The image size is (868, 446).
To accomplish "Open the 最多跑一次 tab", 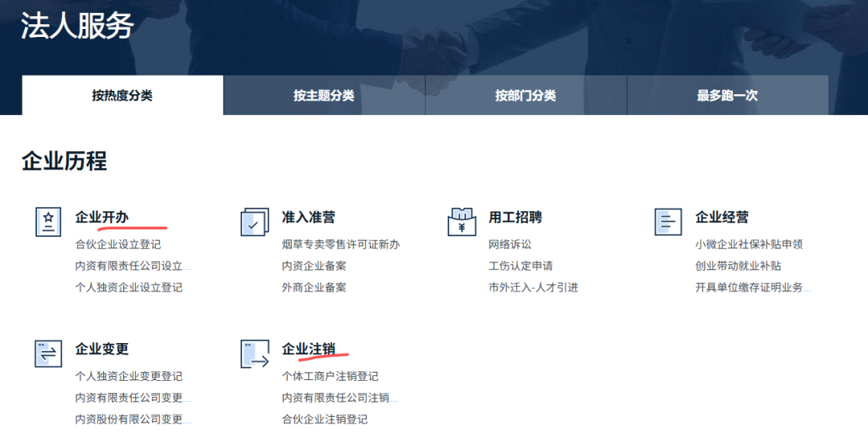I will [727, 95].
